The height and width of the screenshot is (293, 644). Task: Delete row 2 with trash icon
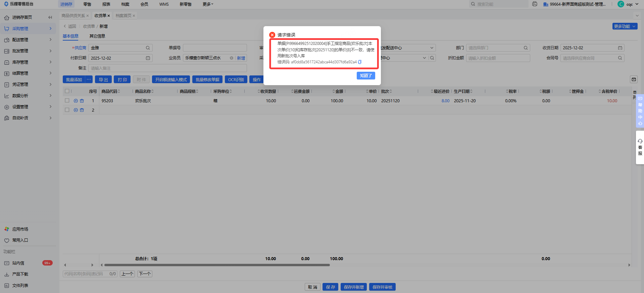(x=82, y=110)
